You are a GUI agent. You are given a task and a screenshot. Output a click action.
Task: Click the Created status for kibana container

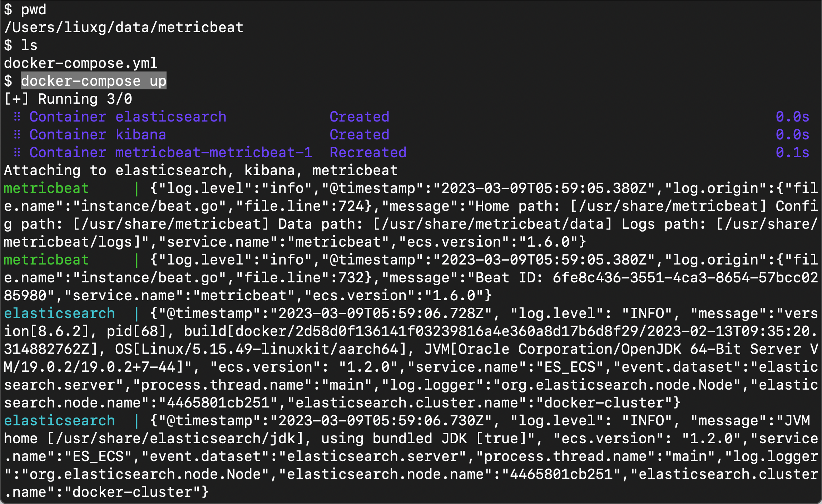(x=360, y=135)
